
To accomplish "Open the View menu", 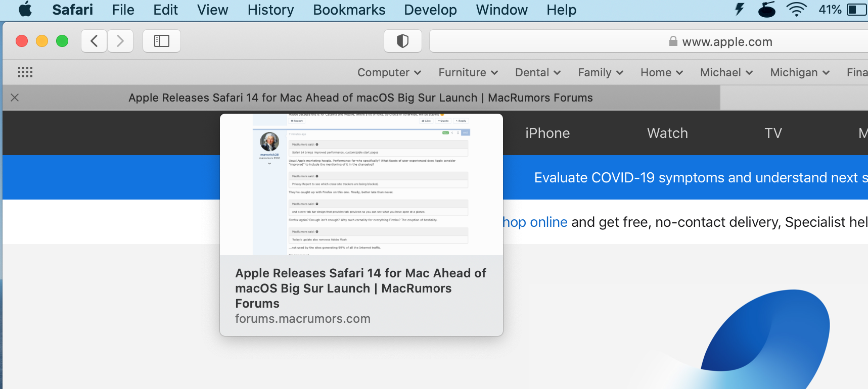I will tap(213, 10).
